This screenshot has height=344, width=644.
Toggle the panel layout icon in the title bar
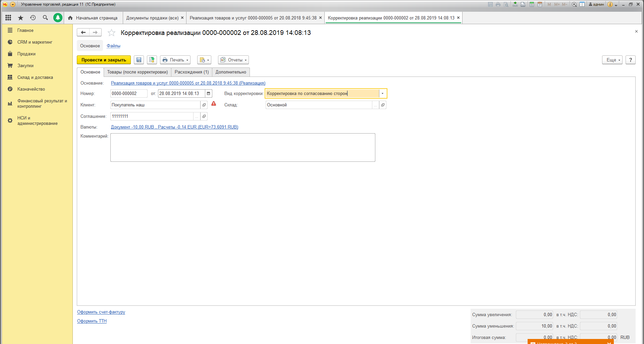582,4
